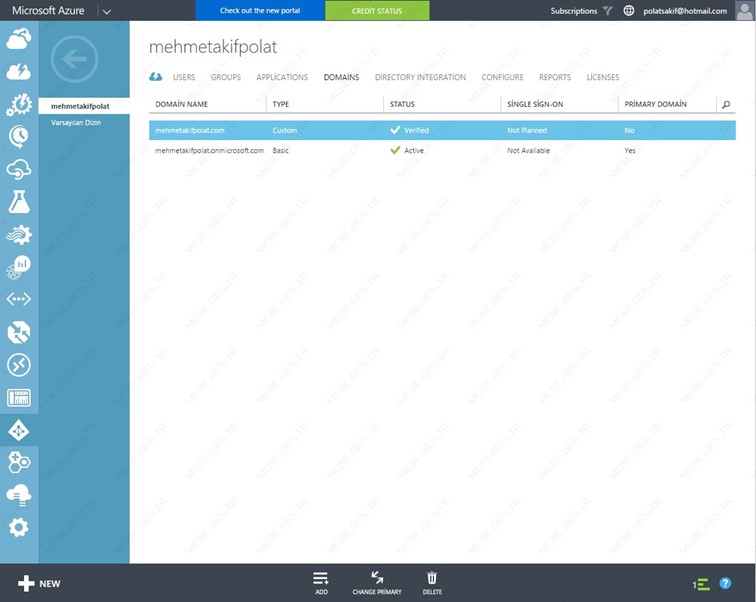Open the All Items cloud icon in sidebar
This screenshot has height=602, width=756.
click(x=19, y=38)
